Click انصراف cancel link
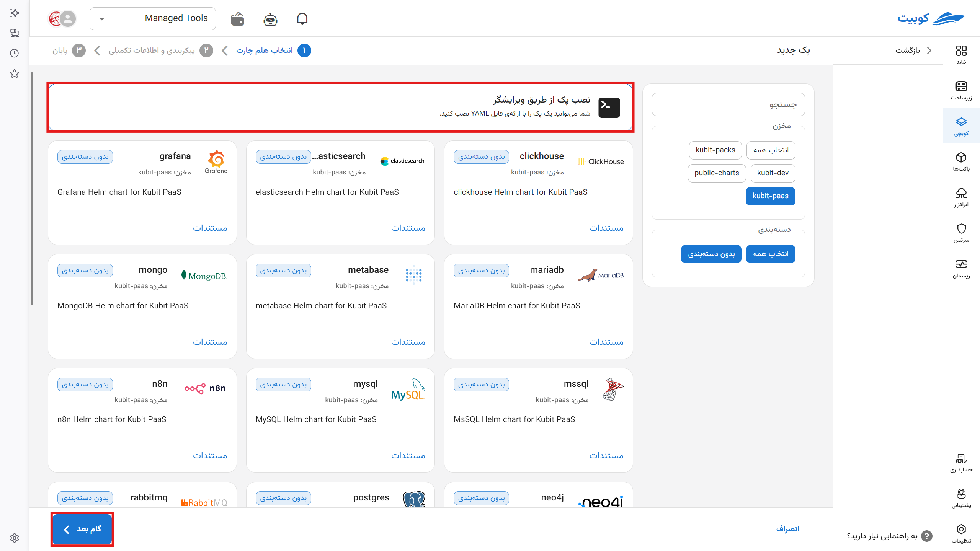The width and height of the screenshot is (980, 551). (787, 529)
